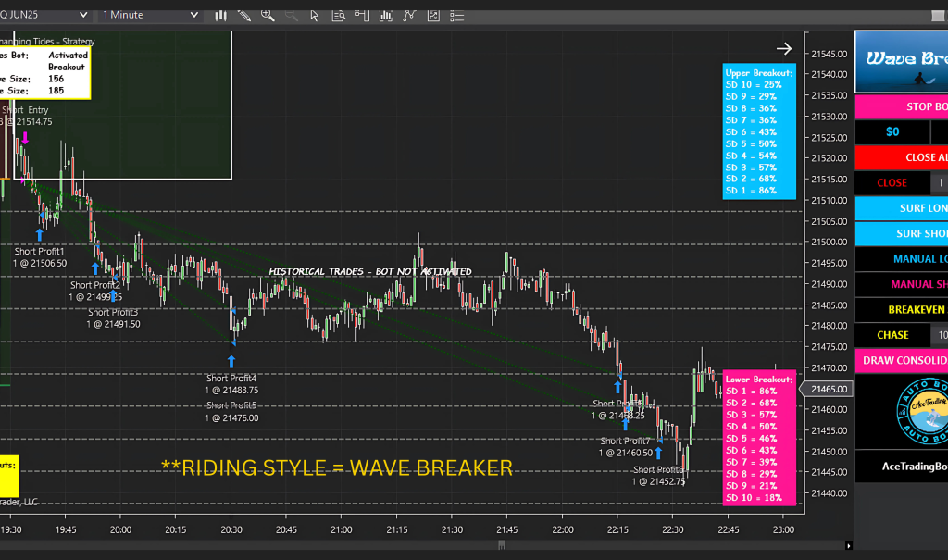The width and height of the screenshot is (948, 560).
Task: Click the 'Lower Breakout:' heading
Action: click(759, 380)
